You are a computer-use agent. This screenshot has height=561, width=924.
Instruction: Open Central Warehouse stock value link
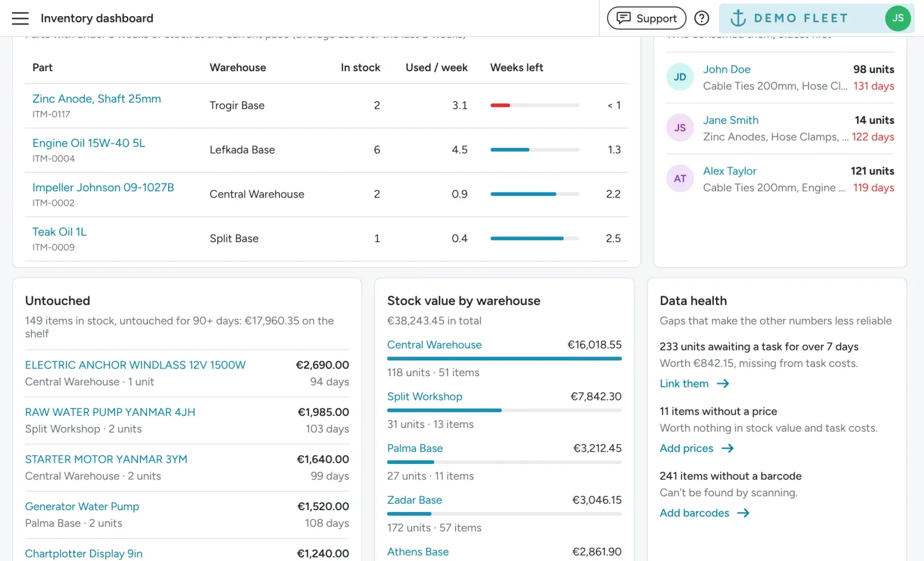pyautogui.click(x=434, y=345)
